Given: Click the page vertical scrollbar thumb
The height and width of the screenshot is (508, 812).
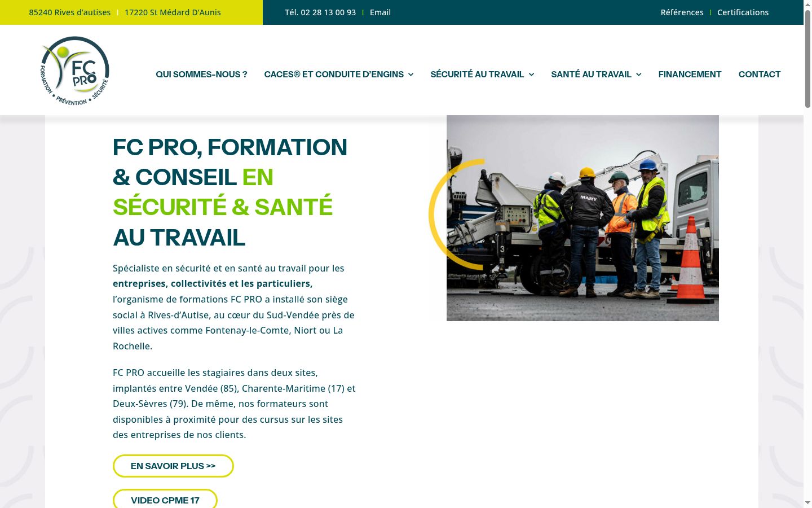Looking at the screenshot, I should (807, 58).
